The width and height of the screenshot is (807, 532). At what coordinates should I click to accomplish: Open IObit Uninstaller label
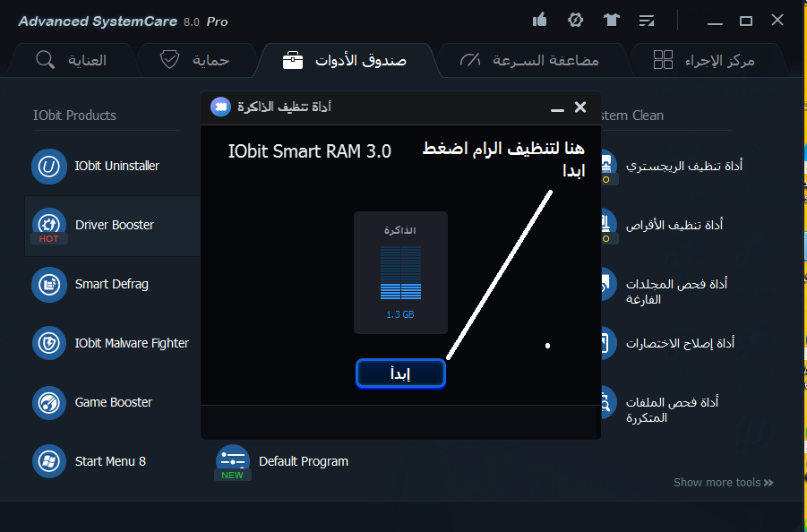(116, 167)
